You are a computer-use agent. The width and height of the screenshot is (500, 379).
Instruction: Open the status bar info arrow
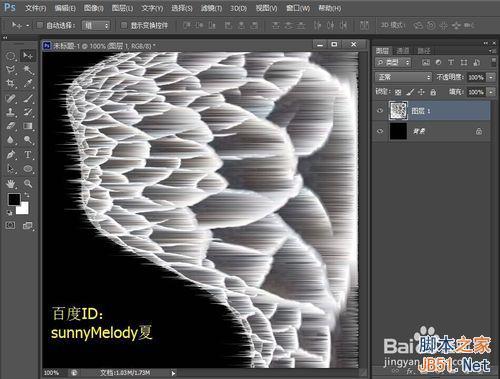point(173,373)
